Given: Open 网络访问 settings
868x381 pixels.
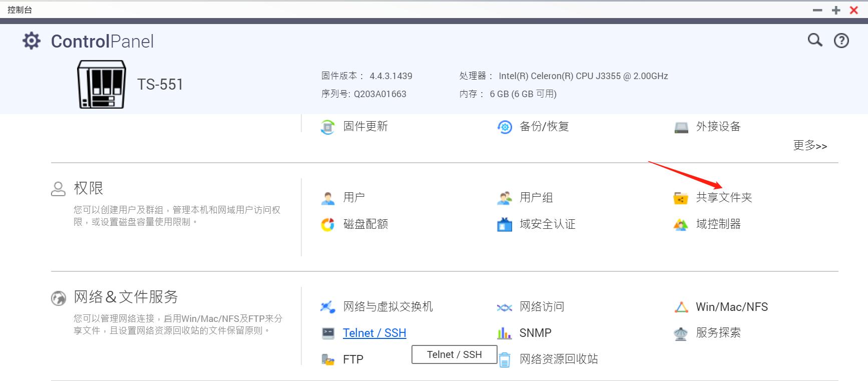Looking at the screenshot, I should pyautogui.click(x=542, y=306).
